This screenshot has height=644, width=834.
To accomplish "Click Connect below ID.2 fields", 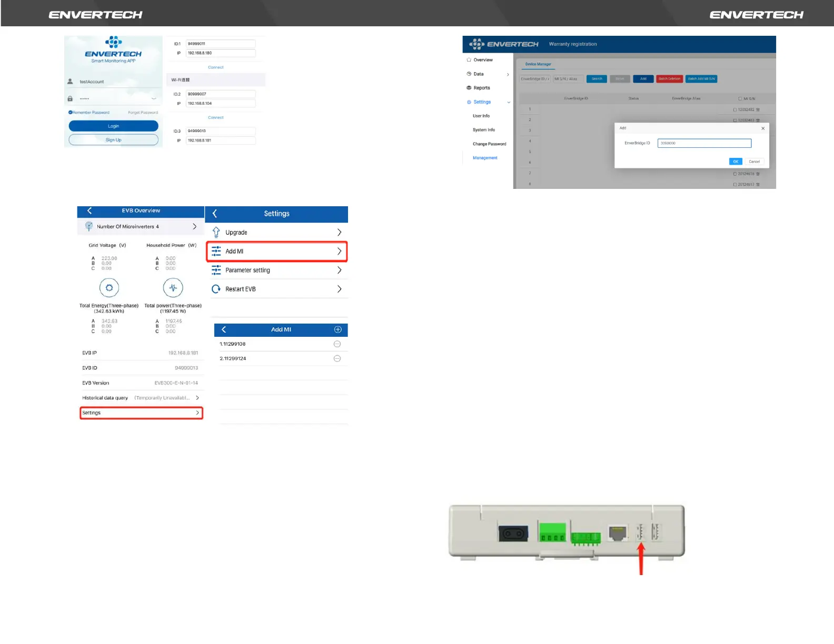I will point(216,117).
